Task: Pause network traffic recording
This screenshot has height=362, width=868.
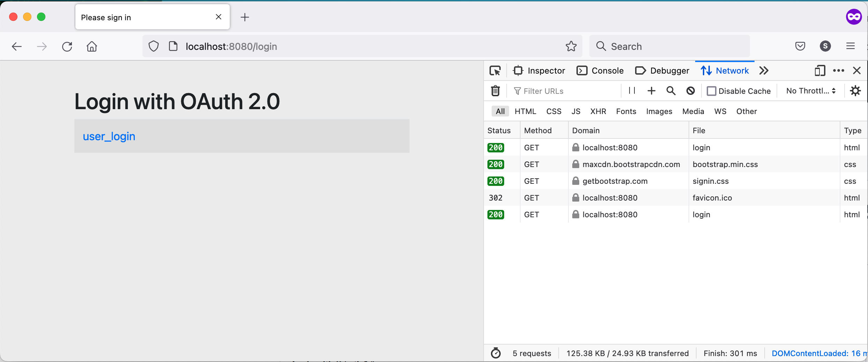Action: tap(631, 91)
